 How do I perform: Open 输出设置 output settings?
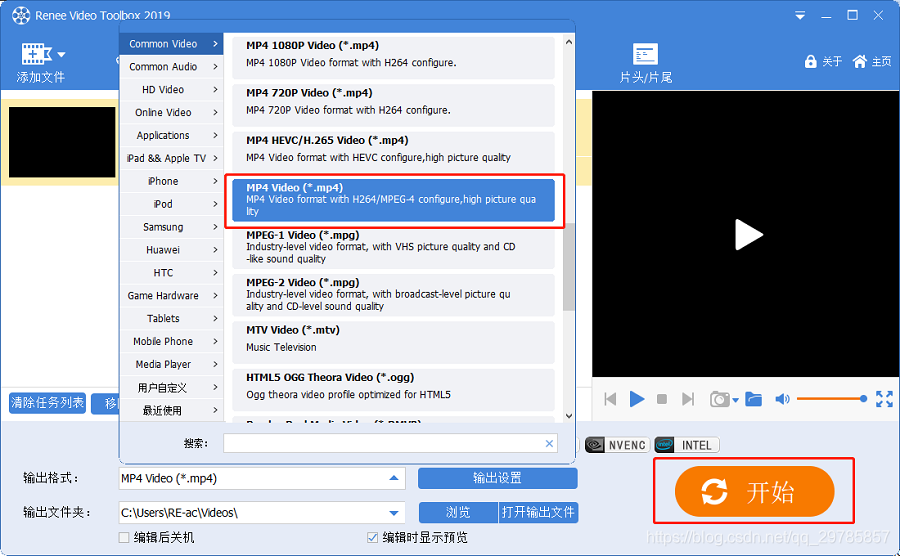pyautogui.click(x=497, y=478)
